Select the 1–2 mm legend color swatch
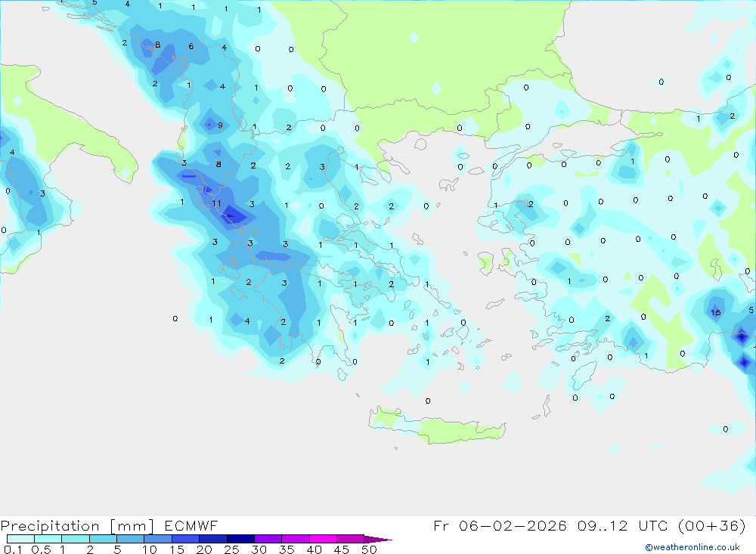Screen dimensions: 756x554 (76, 539)
